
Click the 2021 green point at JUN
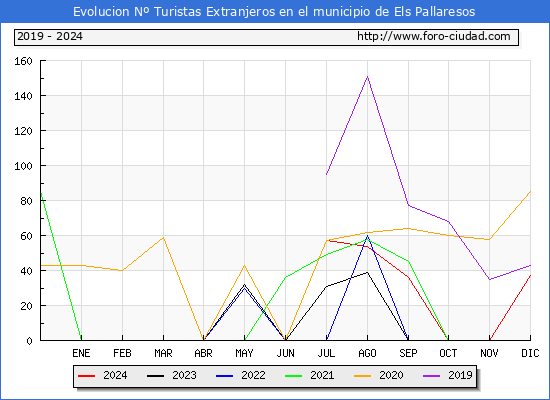click(x=286, y=277)
